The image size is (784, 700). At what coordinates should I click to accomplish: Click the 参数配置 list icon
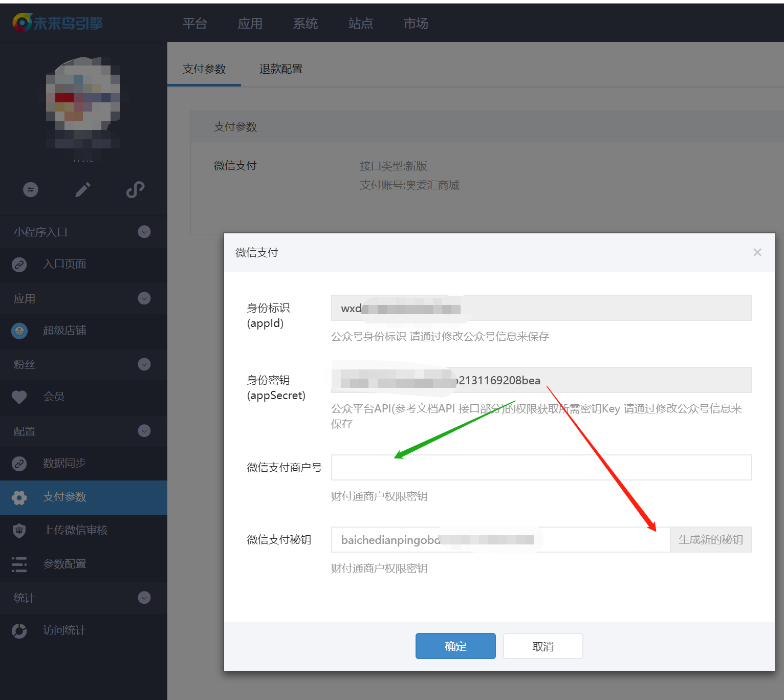pyautogui.click(x=19, y=564)
